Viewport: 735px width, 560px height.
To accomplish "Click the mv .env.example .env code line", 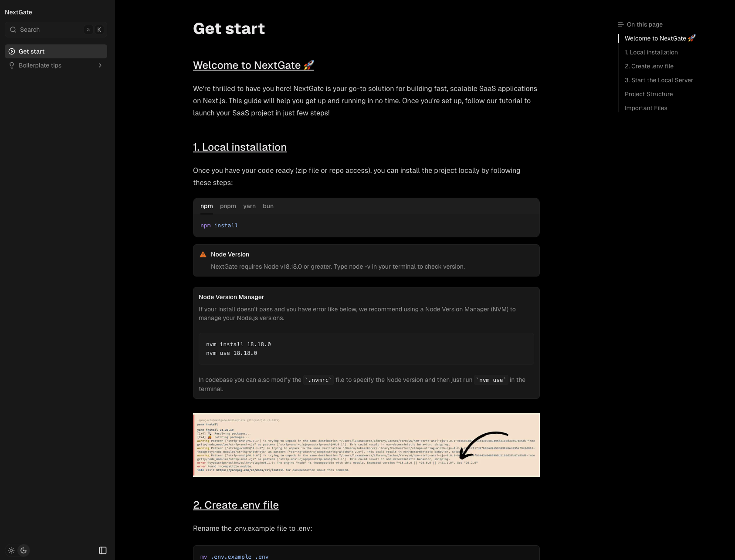I will (x=234, y=557).
